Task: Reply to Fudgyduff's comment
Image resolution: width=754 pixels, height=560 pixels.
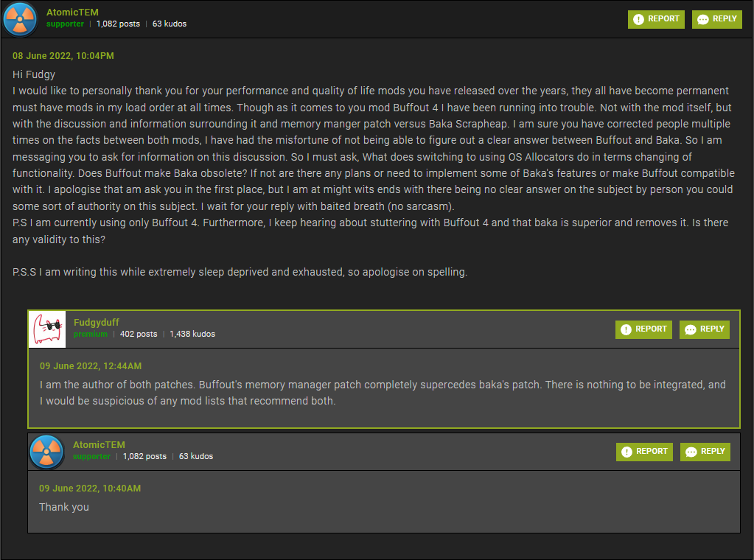Action: click(x=705, y=329)
